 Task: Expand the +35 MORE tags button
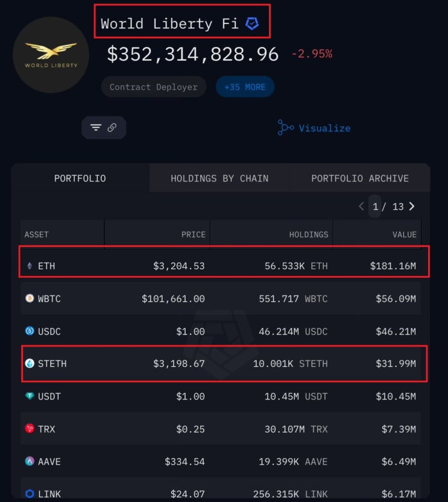pos(245,87)
